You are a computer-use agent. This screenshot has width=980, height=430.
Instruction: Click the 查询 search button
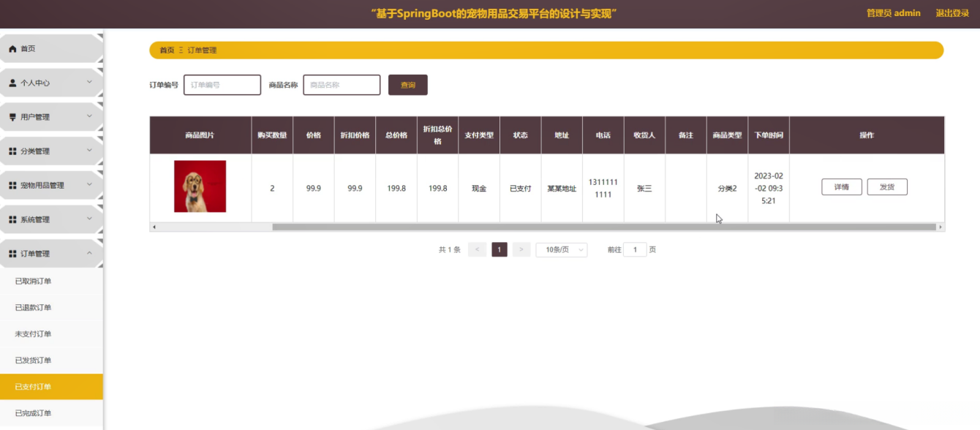coord(407,85)
